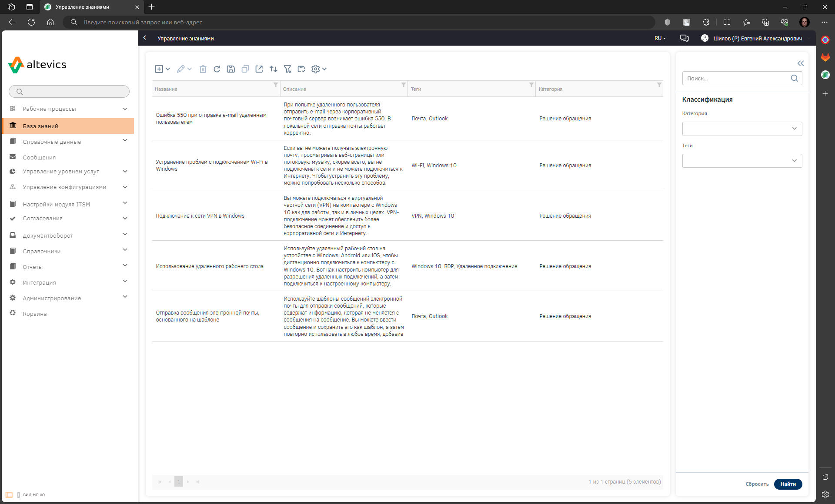The image size is (835, 504).
Task: Open the RU language selector
Action: pos(660,38)
